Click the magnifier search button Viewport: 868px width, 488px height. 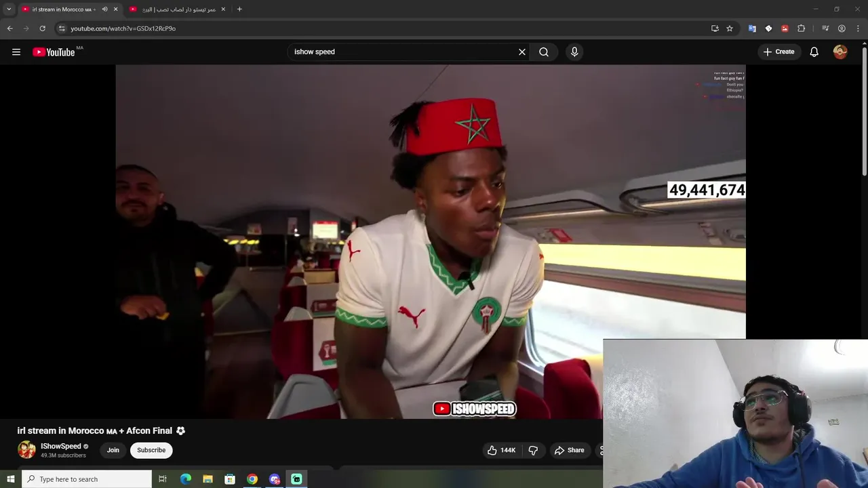544,52
